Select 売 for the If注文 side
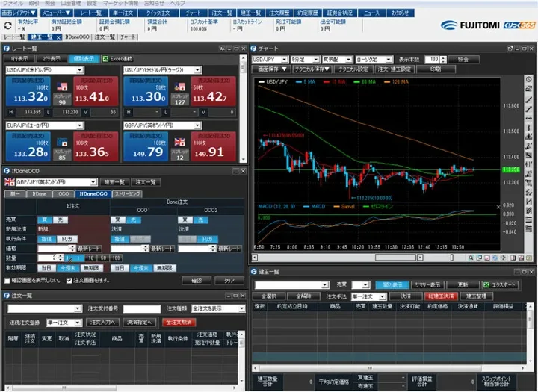The image size is (538, 392). point(61,220)
